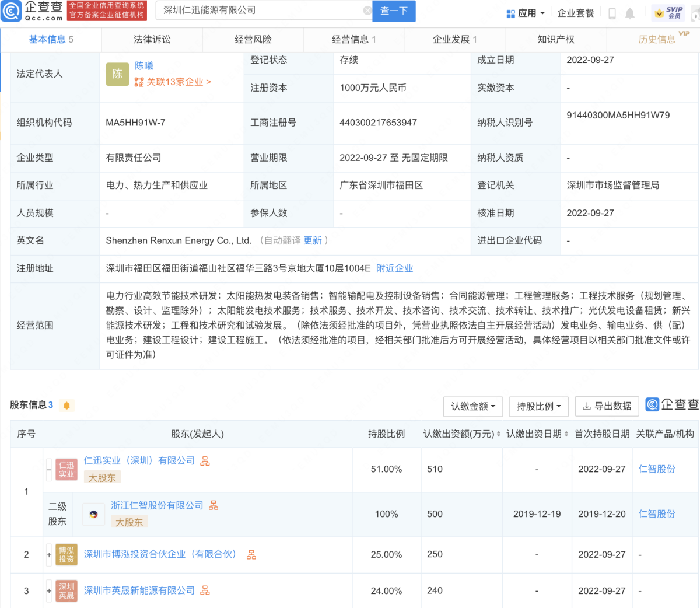Open 企业套餐 link in header

click(x=575, y=13)
